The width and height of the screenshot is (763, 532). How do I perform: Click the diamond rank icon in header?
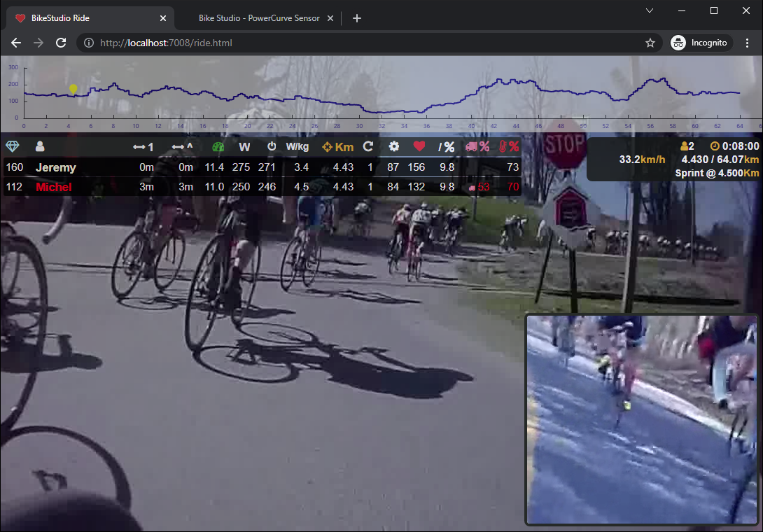pyautogui.click(x=12, y=146)
